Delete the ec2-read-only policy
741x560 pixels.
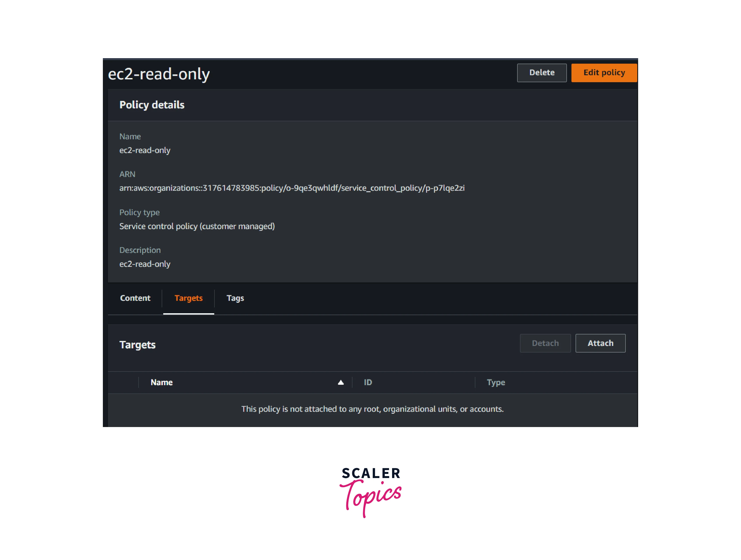[x=542, y=73]
